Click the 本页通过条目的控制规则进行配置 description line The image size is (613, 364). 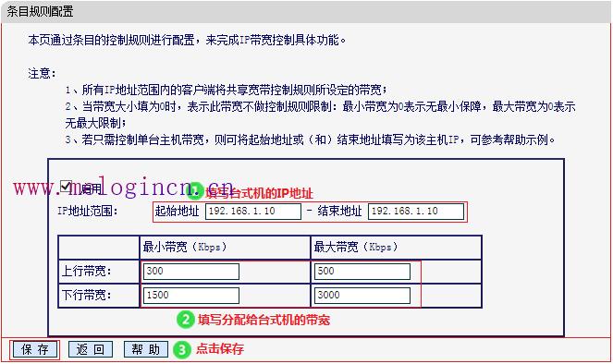coord(187,40)
